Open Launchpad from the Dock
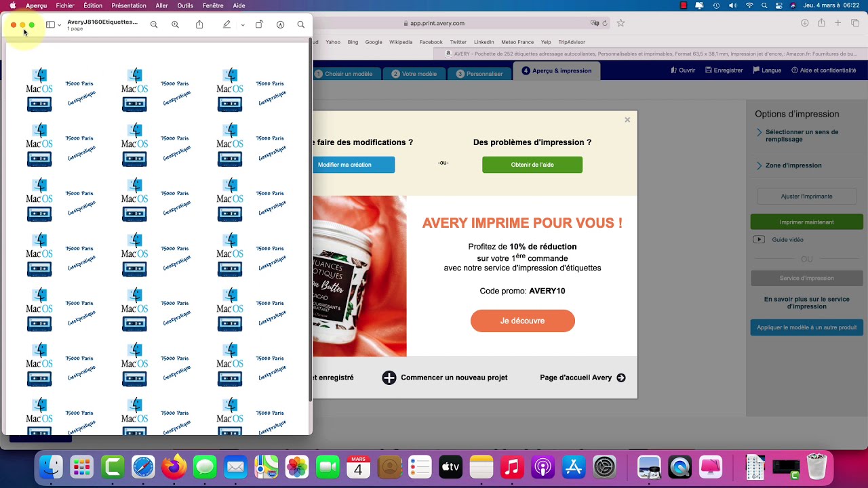Viewport: 868px width, 488px height. [81, 467]
